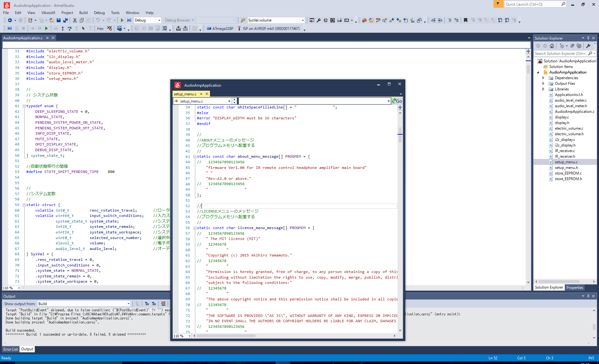
Task: Toggle pin on setup_menu.c tab
Action: pyautogui.click(x=201, y=94)
